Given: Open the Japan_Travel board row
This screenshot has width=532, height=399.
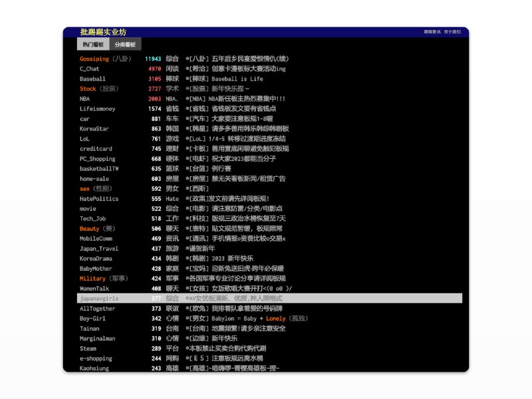Looking at the screenshot, I should (x=269, y=249).
